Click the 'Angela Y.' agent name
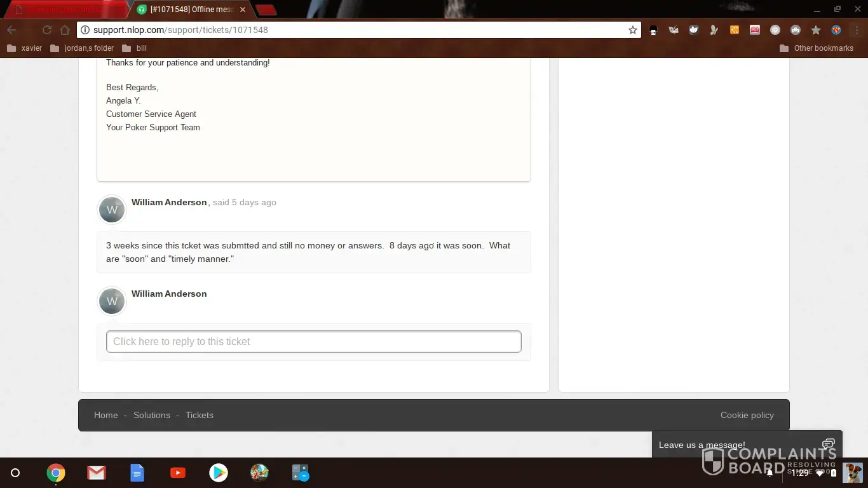The width and height of the screenshot is (868, 488). click(x=123, y=100)
